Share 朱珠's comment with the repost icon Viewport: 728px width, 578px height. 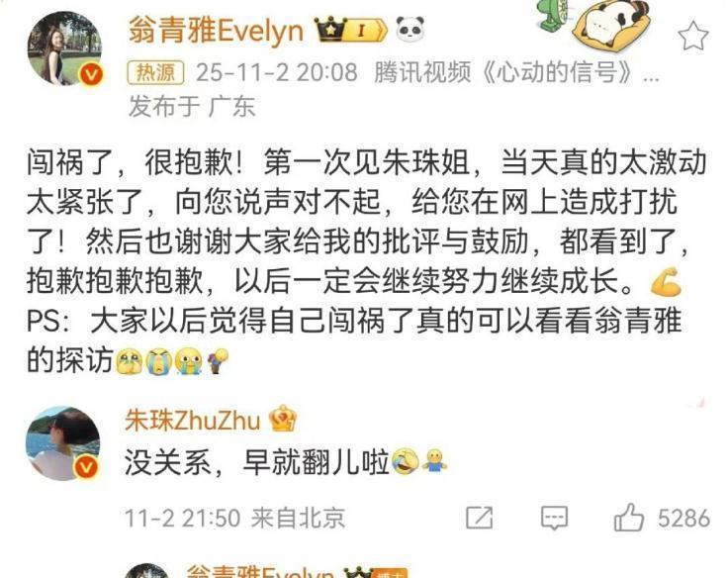(479, 518)
